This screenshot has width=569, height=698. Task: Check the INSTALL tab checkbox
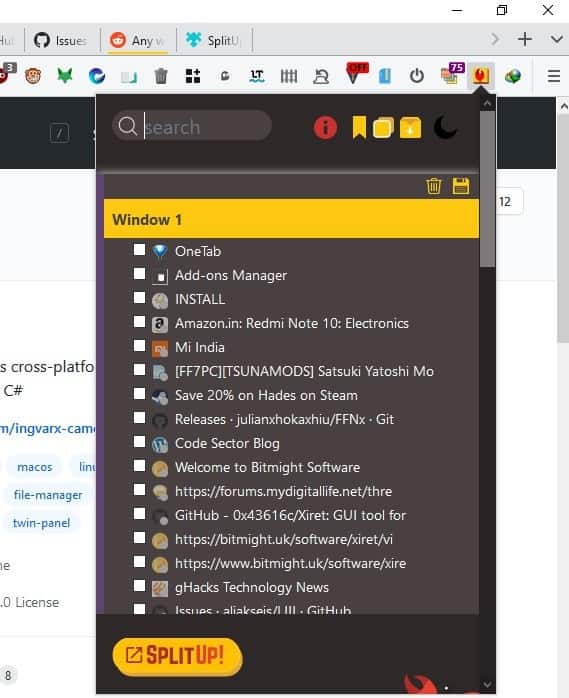tap(139, 297)
